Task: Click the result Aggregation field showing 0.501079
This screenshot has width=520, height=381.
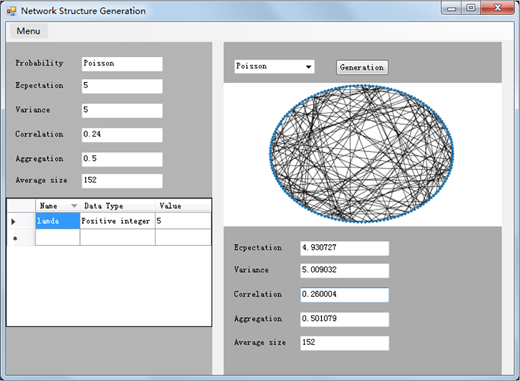Action: [x=344, y=319]
